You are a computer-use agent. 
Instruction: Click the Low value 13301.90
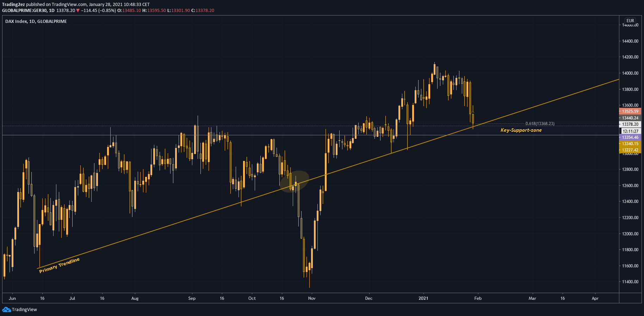[x=181, y=11]
